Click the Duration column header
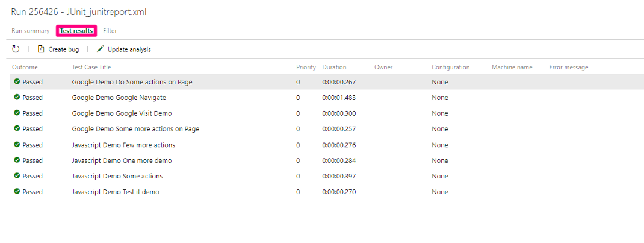This screenshot has height=243, width=644. (x=334, y=68)
